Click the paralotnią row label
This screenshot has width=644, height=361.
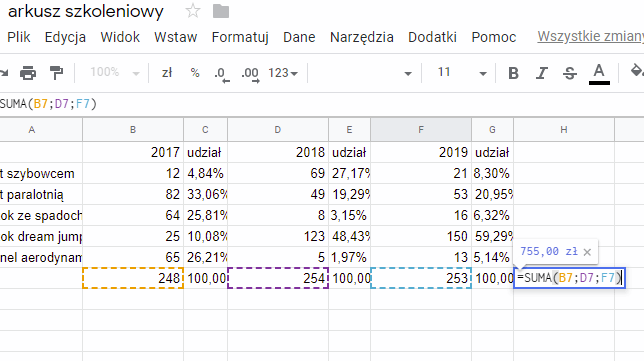tap(41, 194)
